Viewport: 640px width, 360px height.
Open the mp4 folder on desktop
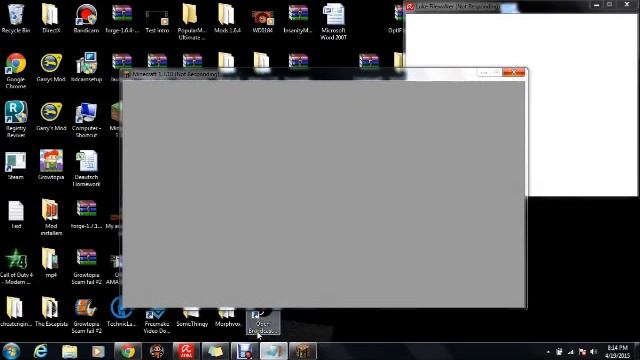[x=51, y=263]
